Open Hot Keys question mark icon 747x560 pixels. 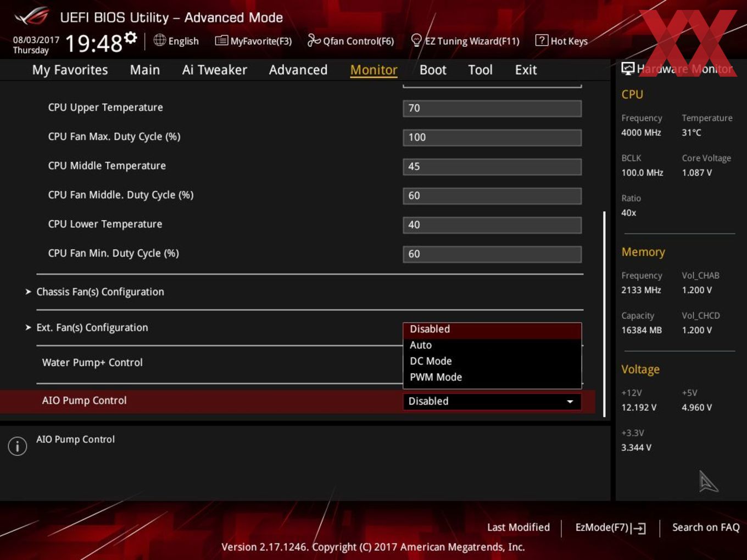(x=542, y=40)
